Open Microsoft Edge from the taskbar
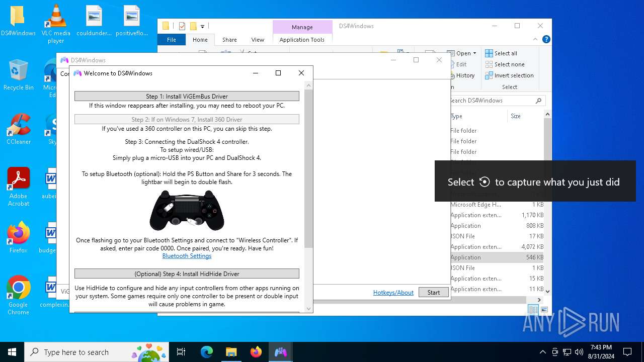 click(207, 352)
